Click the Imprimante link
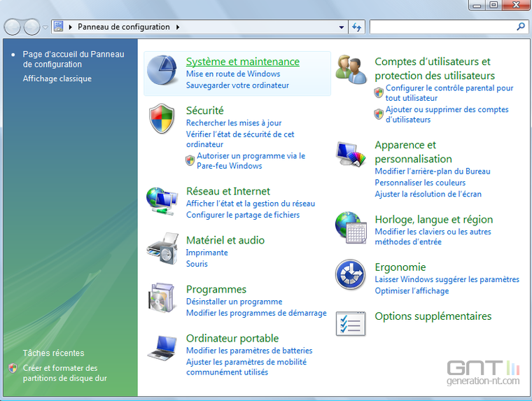 (206, 253)
